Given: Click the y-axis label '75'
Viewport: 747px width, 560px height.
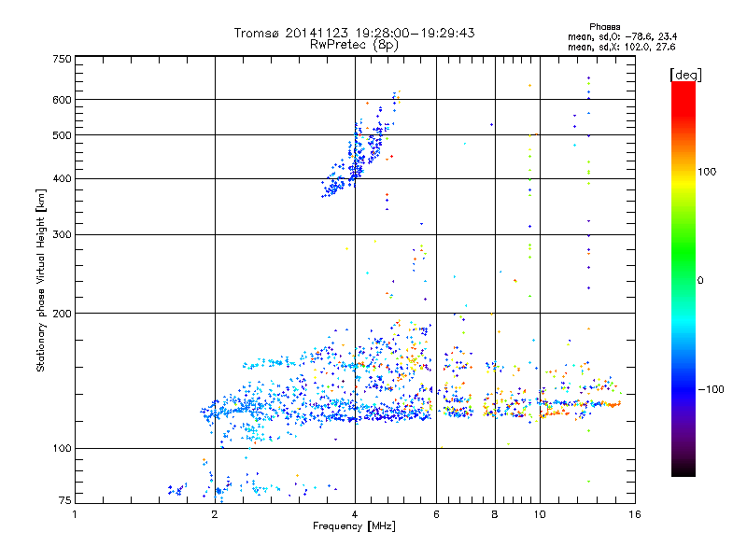Looking at the screenshot, I should tap(65, 500).
